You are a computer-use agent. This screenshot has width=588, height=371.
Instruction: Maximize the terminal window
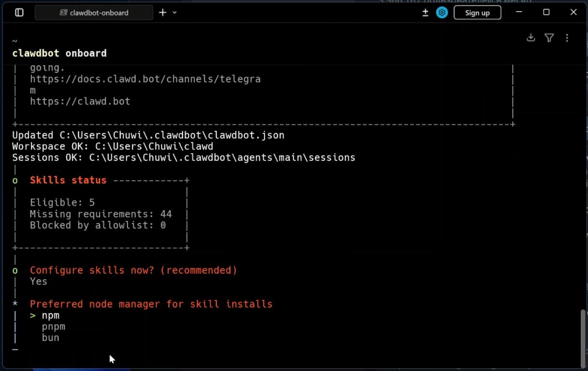pyautogui.click(x=546, y=13)
